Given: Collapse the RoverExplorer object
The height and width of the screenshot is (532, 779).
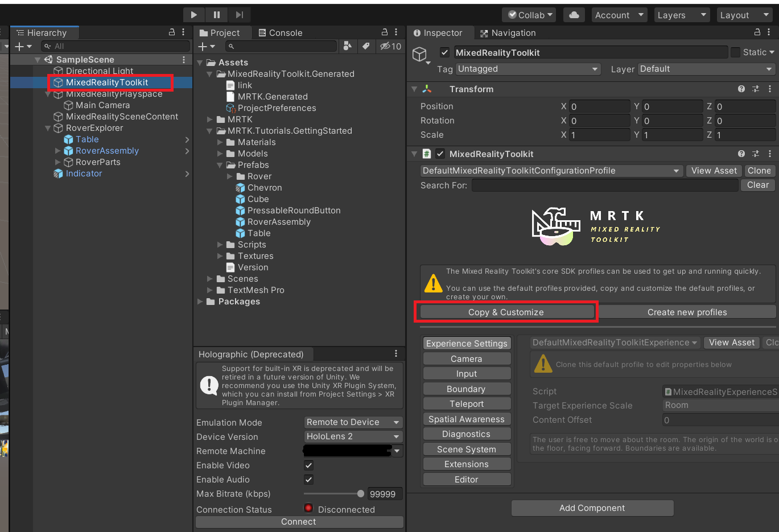Looking at the screenshot, I should pyautogui.click(x=48, y=128).
